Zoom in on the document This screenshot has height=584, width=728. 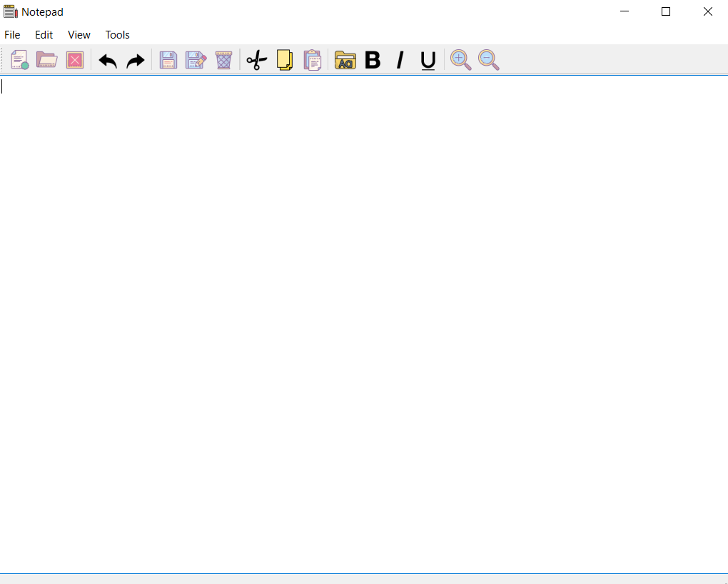tap(460, 60)
